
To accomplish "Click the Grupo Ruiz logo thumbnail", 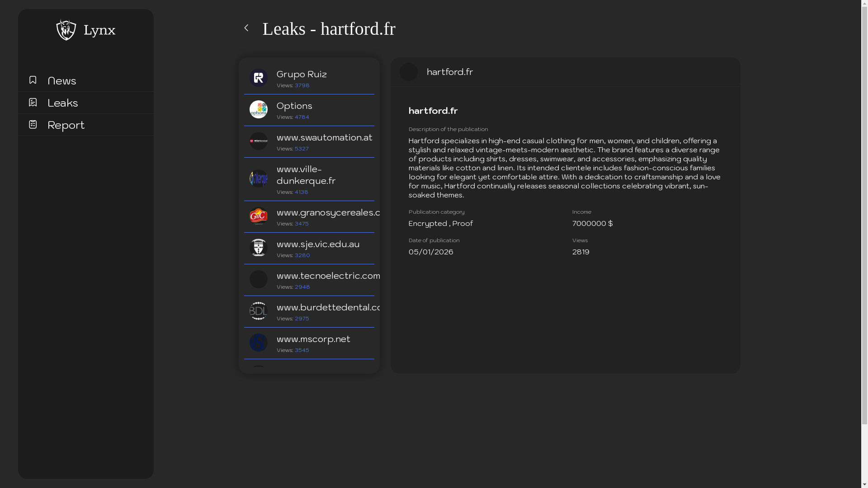I will click(x=259, y=78).
